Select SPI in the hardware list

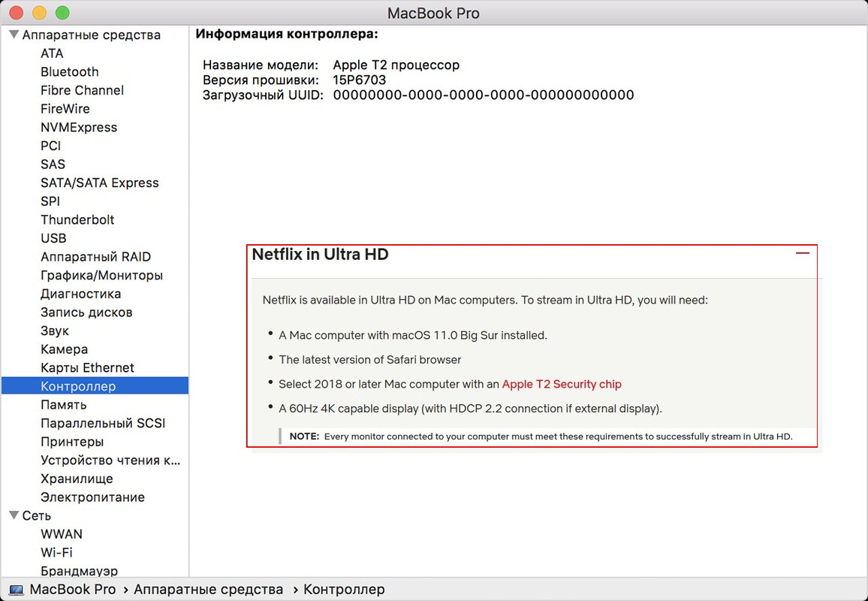tap(50, 201)
